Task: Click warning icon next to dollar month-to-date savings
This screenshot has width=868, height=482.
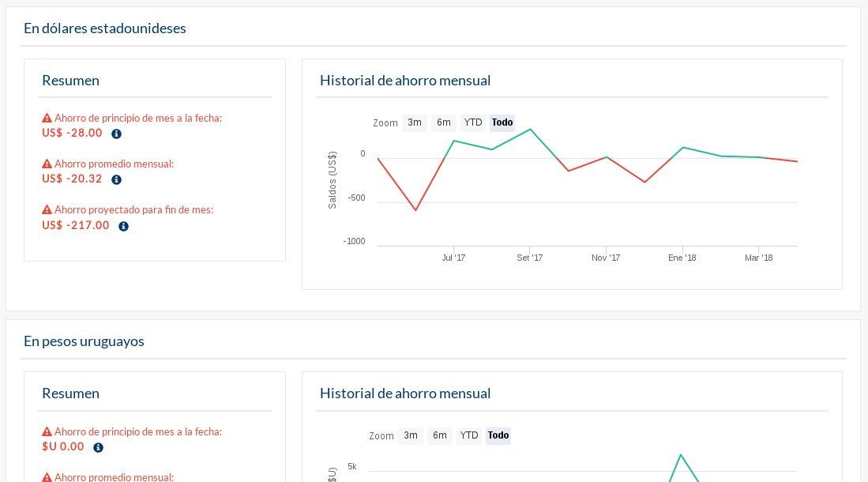Action: click(47, 118)
